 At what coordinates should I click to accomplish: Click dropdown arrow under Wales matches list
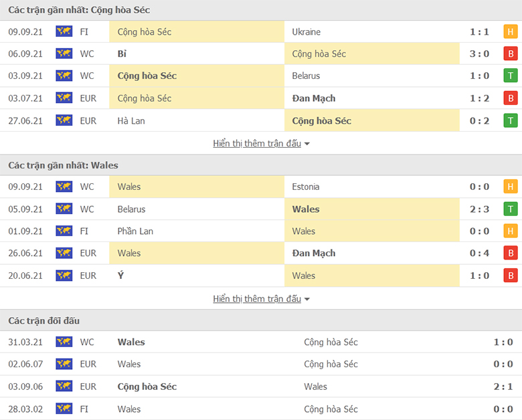307,299
